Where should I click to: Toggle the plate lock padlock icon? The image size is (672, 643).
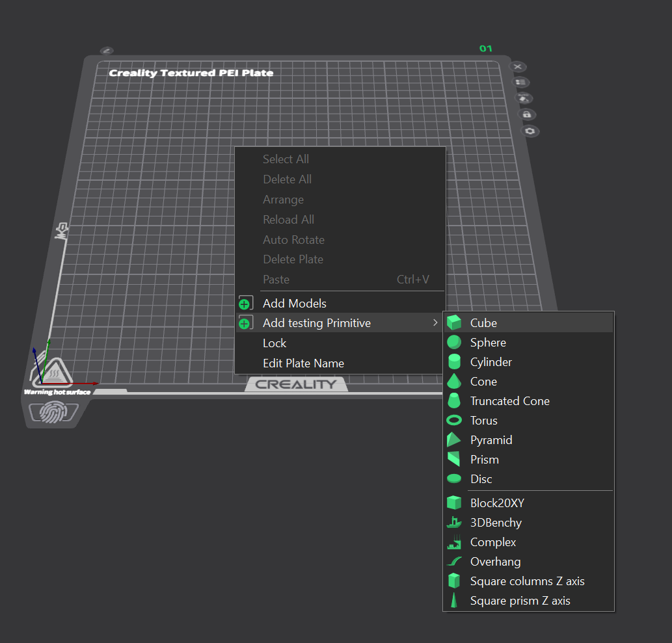coord(526,114)
